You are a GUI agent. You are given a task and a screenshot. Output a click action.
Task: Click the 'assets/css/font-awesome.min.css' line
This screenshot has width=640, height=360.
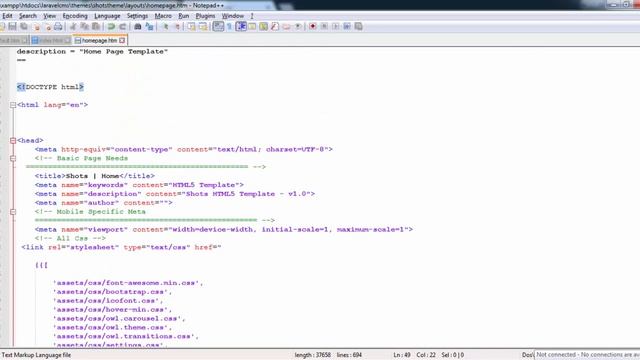coord(128,283)
